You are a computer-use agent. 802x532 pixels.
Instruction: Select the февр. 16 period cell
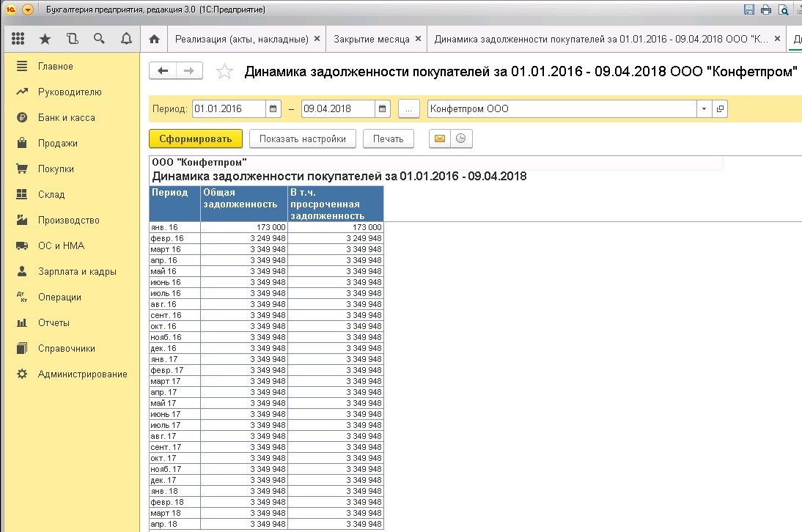pos(174,238)
